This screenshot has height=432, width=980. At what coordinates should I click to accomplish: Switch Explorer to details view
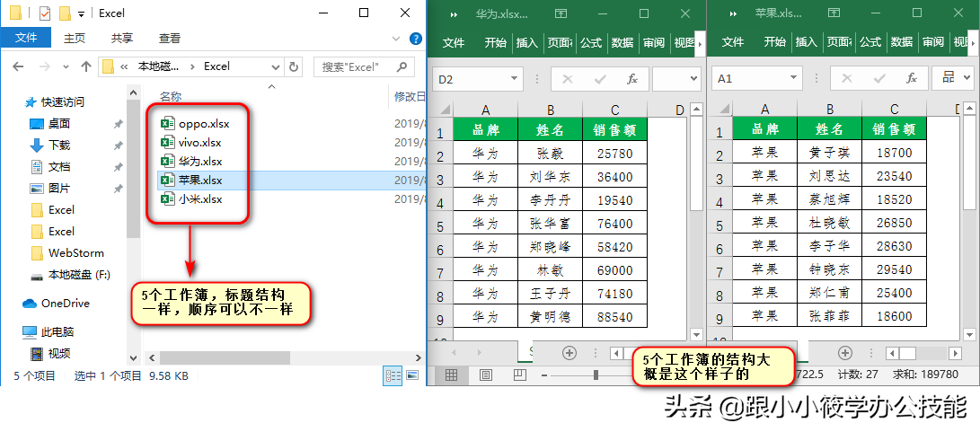pyautogui.click(x=393, y=375)
